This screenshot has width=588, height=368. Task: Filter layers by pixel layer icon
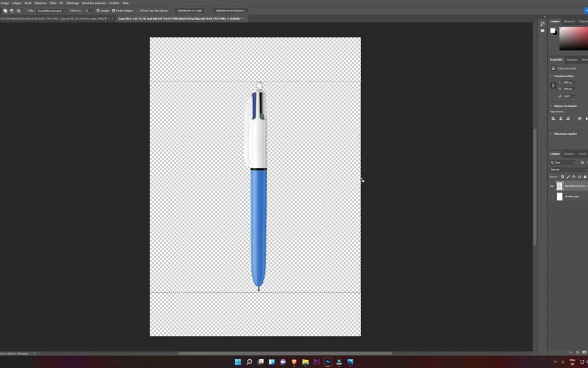[x=582, y=162]
